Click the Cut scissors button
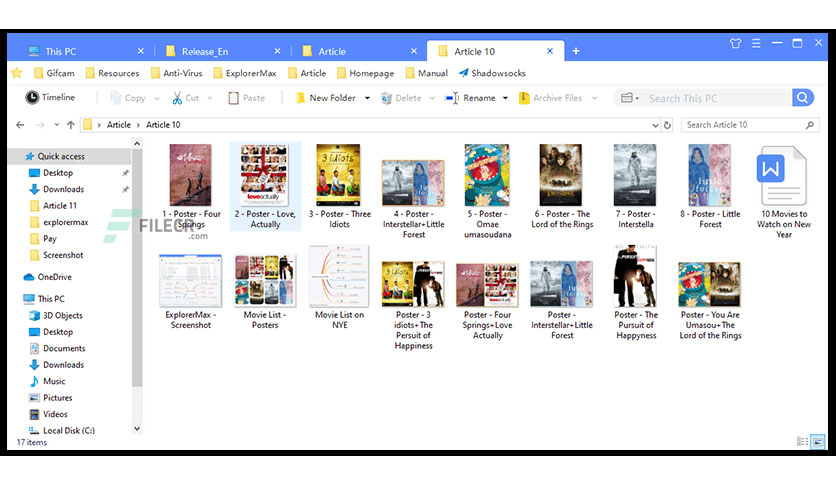836x484 pixels. tap(185, 98)
